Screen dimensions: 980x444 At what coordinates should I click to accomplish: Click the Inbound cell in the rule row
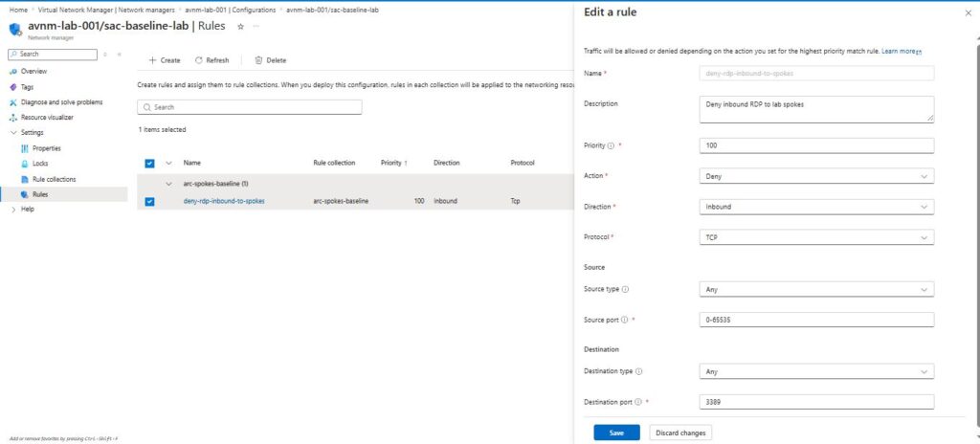pyautogui.click(x=445, y=201)
